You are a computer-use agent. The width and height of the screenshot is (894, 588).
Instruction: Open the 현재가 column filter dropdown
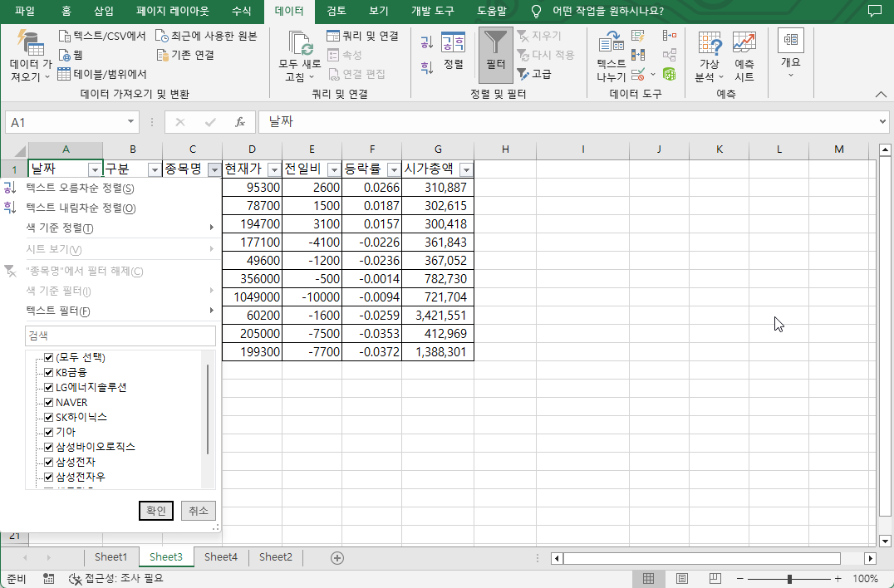274,169
